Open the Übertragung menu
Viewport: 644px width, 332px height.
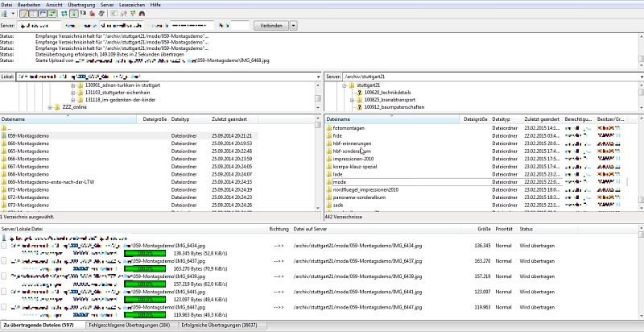click(83, 4)
